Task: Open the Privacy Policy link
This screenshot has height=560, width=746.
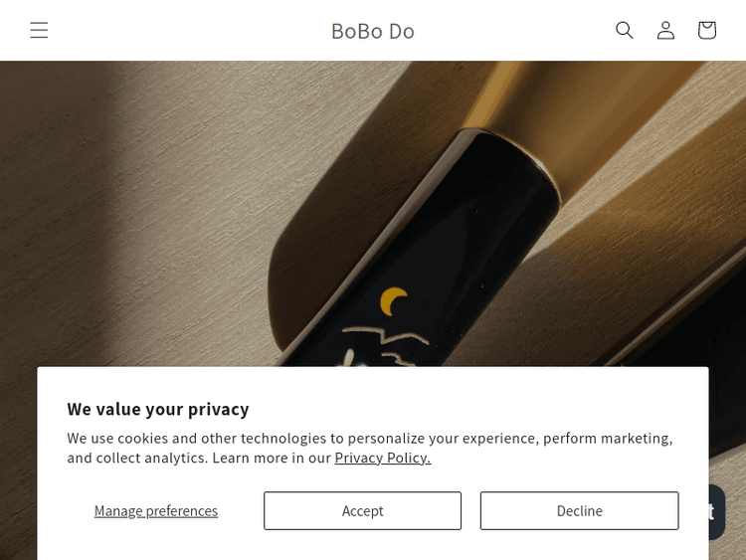Action: coord(382,458)
